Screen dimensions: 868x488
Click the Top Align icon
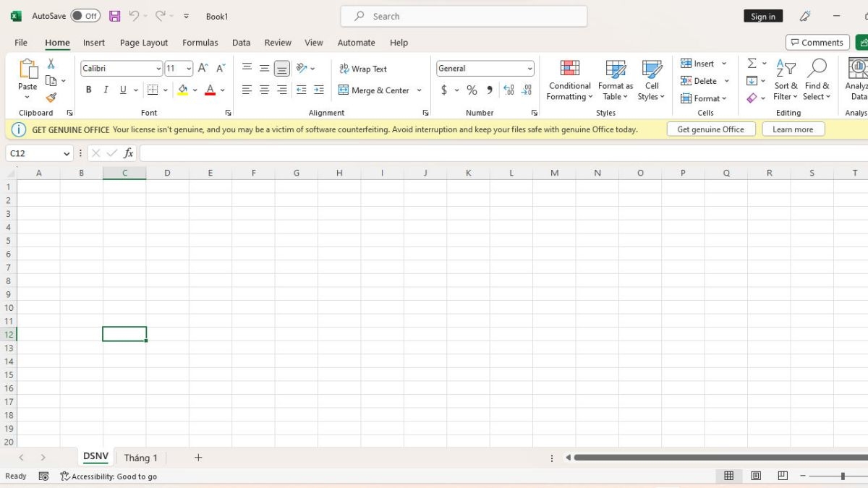247,69
